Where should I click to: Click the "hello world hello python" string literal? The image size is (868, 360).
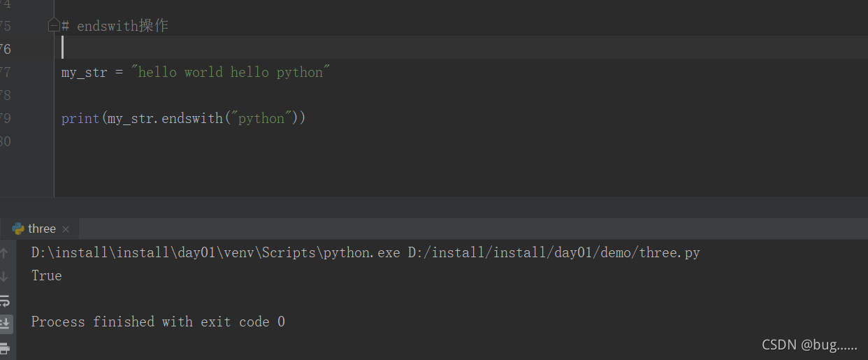point(231,72)
